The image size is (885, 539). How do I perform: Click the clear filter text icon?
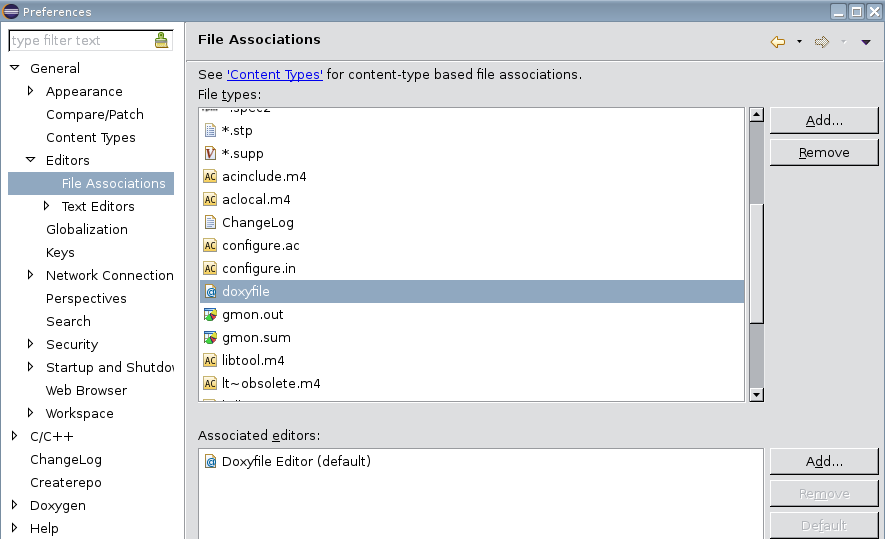162,41
